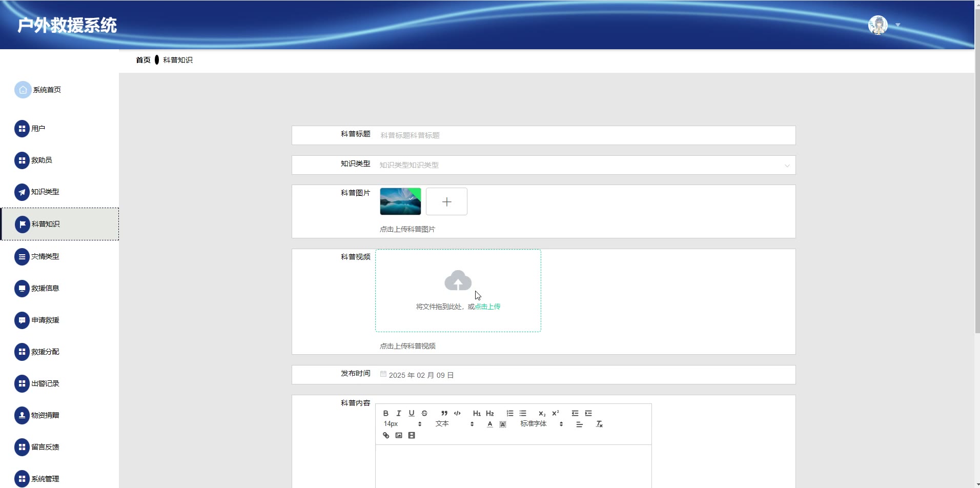Click the 科普知识 breadcrumb text
This screenshot has width=980, height=488.
coord(178,60)
